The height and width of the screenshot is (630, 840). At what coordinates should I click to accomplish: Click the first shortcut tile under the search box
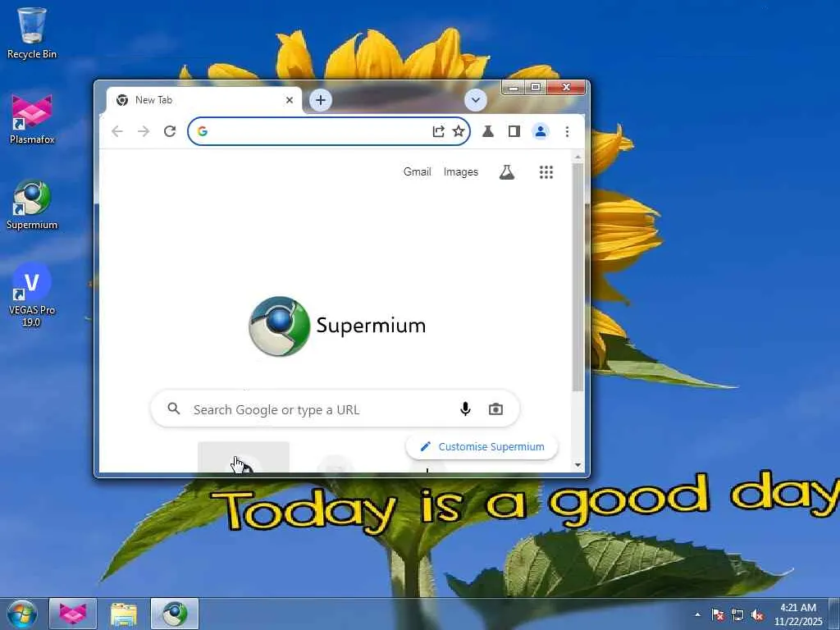(244, 457)
